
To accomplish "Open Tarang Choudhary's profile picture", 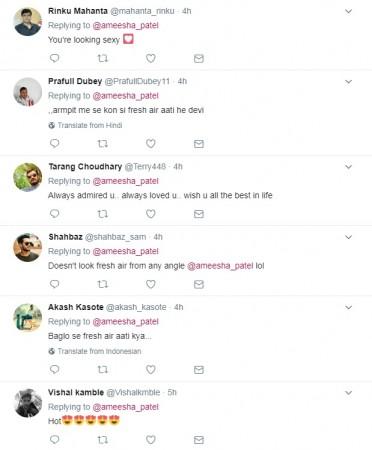I will (27, 177).
